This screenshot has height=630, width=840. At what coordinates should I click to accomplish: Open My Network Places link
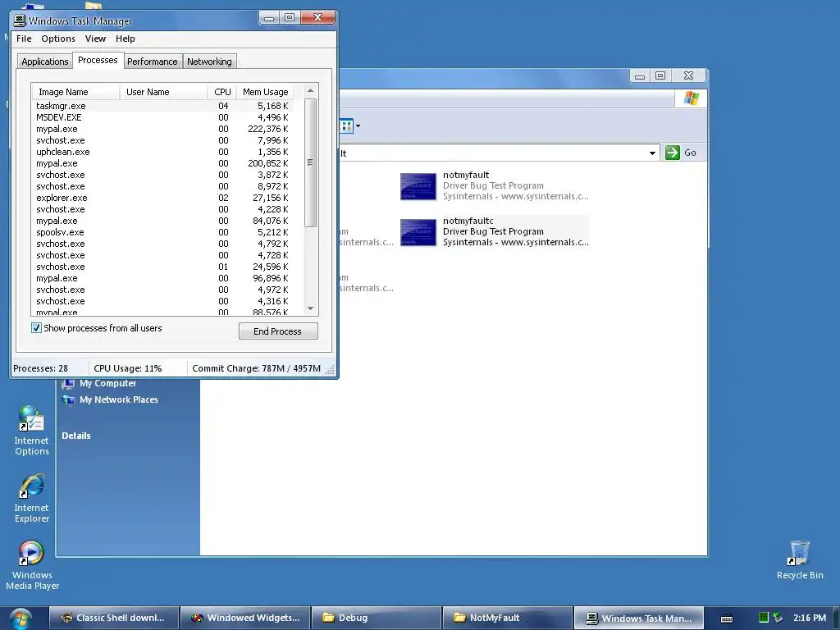[118, 399]
